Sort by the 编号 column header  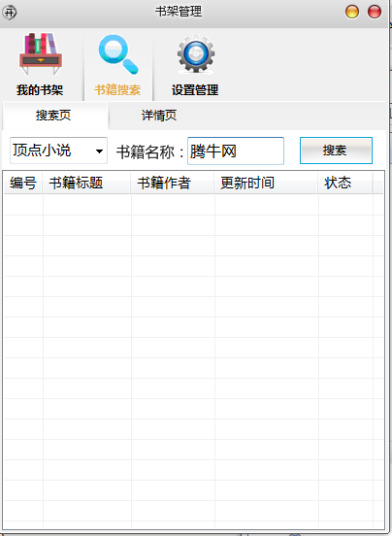[x=23, y=183]
